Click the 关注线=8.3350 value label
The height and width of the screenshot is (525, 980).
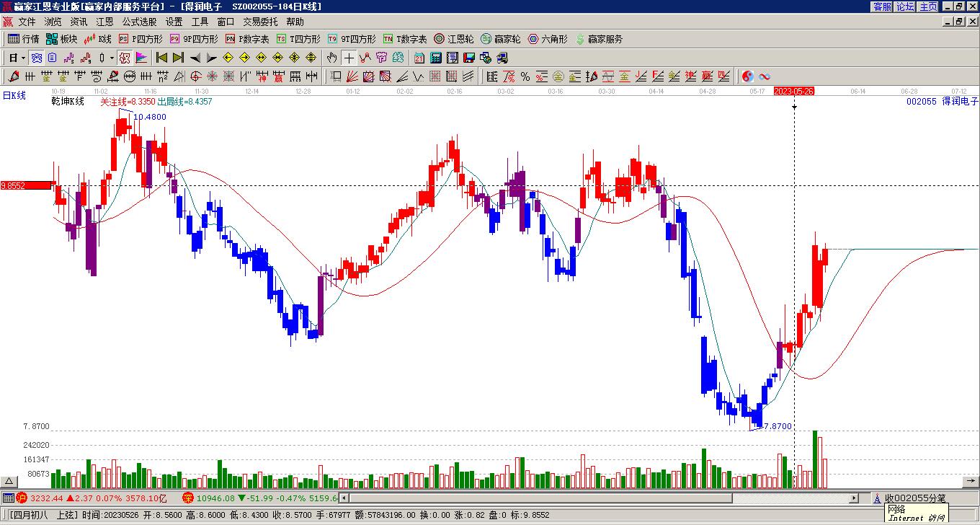pyautogui.click(x=128, y=102)
